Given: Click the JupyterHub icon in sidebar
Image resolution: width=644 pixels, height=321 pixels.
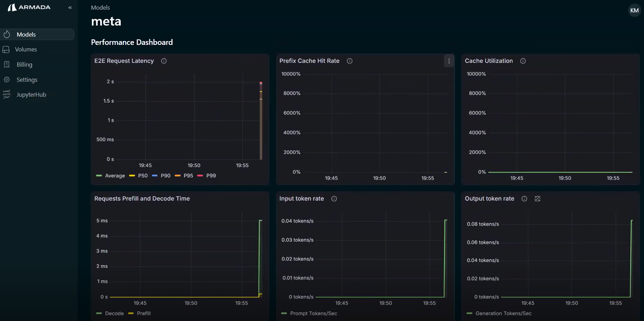Looking at the screenshot, I should pos(7,95).
